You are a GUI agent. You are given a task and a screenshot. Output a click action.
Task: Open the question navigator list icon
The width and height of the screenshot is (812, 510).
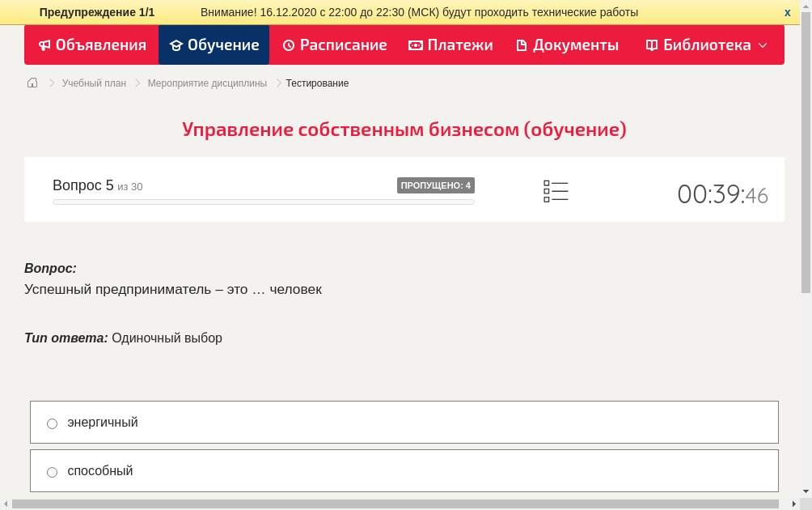click(556, 190)
